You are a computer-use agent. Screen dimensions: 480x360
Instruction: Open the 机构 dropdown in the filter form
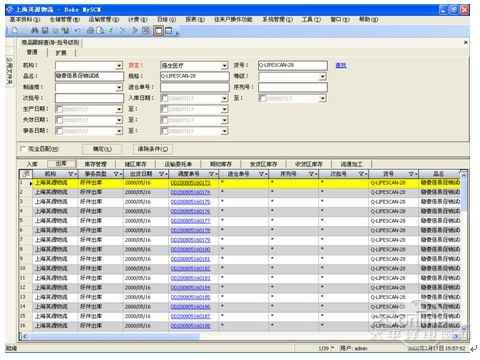point(119,66)
